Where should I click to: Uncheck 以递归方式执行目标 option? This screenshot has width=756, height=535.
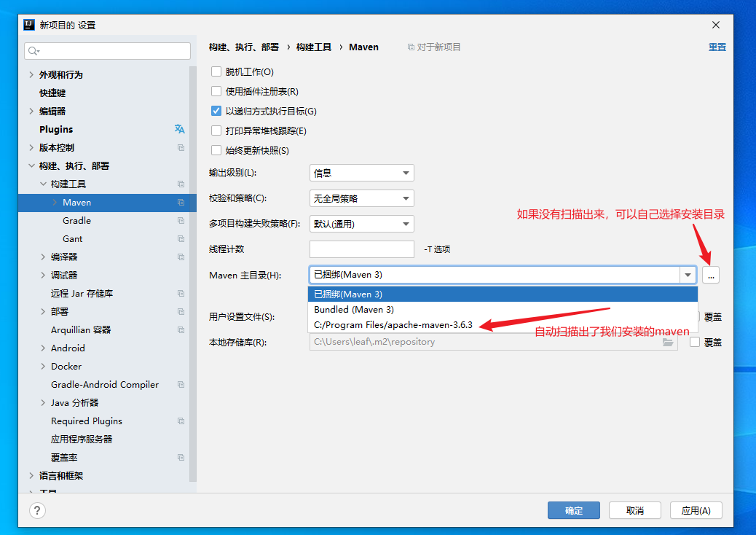[216, 111]
